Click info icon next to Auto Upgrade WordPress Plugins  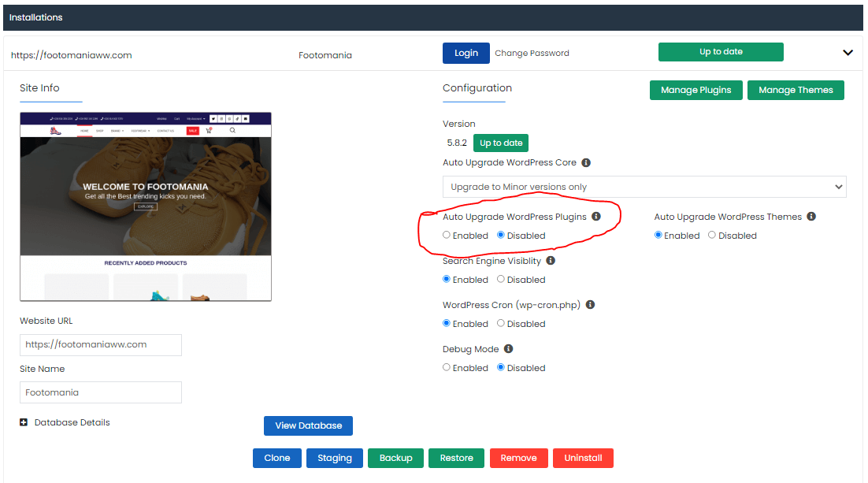coord(596,217)
